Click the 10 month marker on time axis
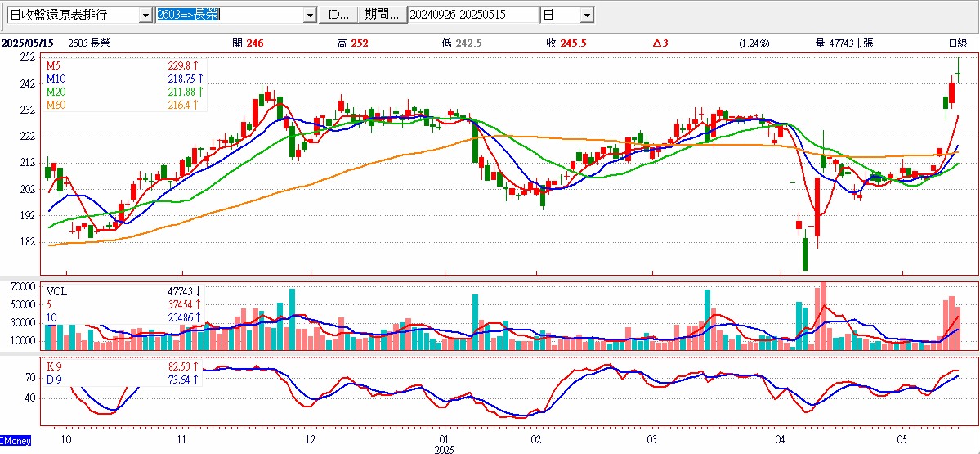 point(66,439)
